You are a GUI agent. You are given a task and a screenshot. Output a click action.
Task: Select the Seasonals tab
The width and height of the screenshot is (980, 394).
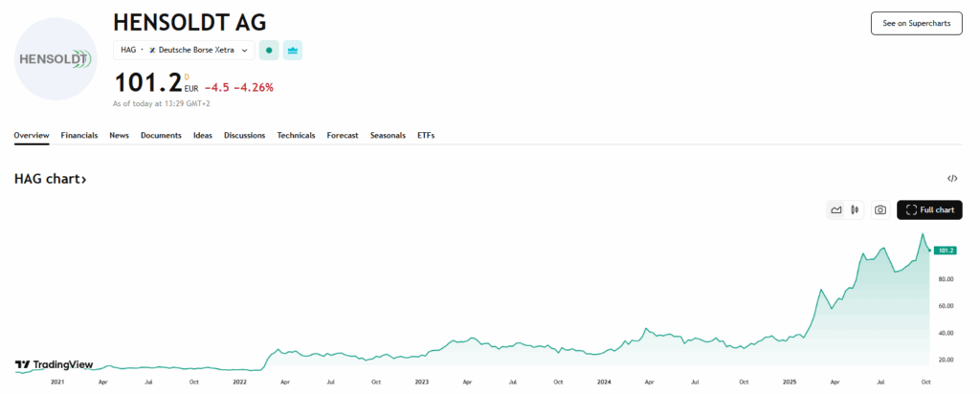(x=388, y=136)
